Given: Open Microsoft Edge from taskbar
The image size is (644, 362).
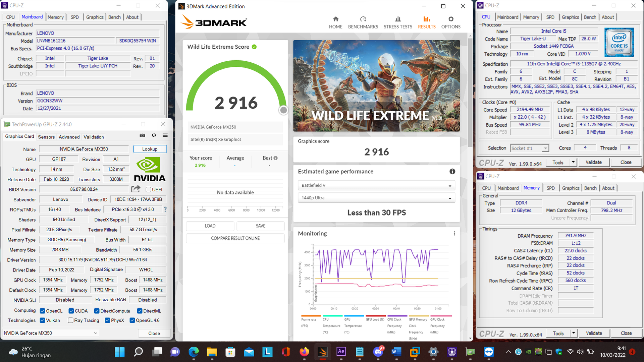Looking at the screenshot, I should pos(194,352).
